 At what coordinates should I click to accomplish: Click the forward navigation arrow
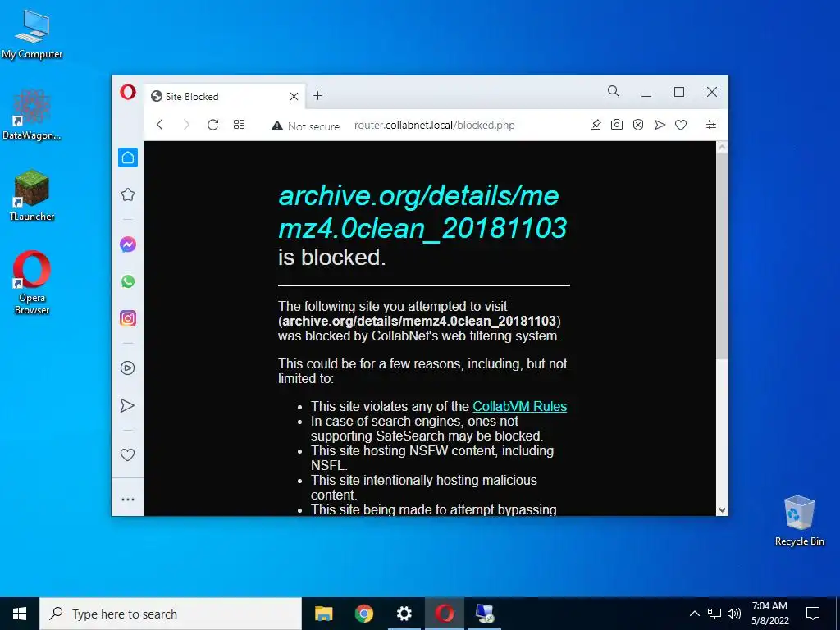pyautogui.click(x=186, y=125)
